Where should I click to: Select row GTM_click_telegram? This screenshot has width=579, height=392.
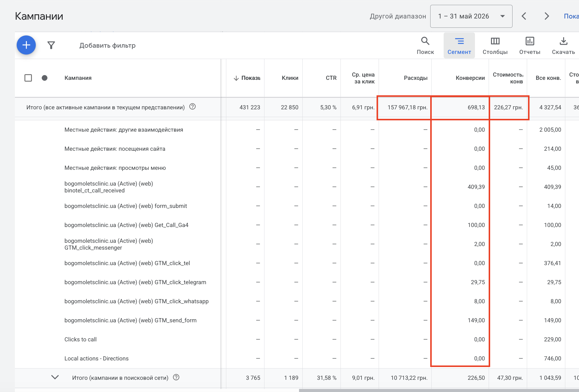pyautogui.click(x=135, y=282)
